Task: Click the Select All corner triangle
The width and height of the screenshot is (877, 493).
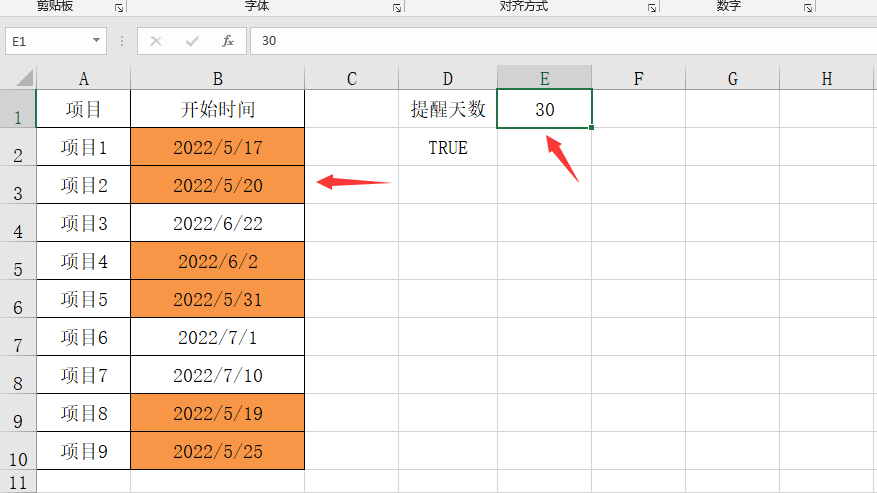Action: point(23,77)
